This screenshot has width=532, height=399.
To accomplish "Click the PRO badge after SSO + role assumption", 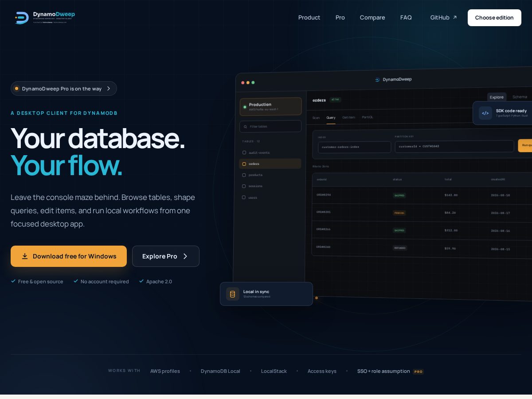I will pyautogui.click(x=419, y=372).
